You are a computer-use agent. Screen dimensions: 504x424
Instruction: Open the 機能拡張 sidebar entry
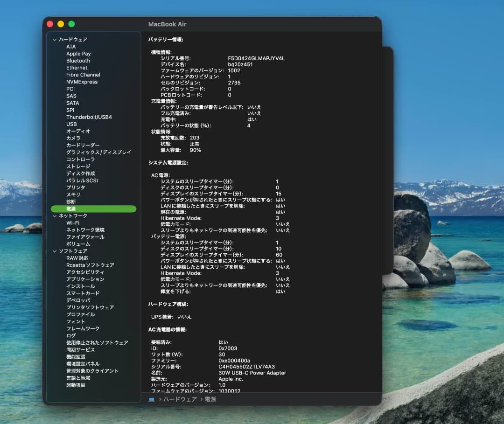tap(76, 357)
